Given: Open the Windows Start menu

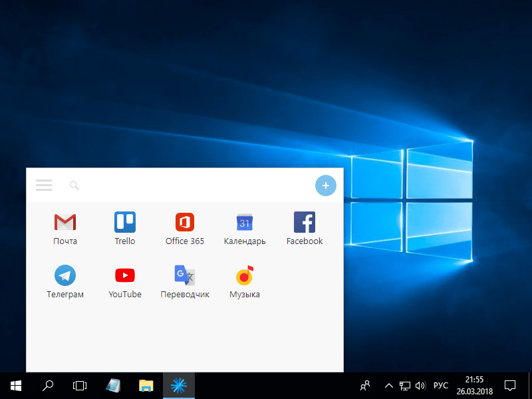Looking at the screenshot, I should pyautogui.click(x=16, y=385).
